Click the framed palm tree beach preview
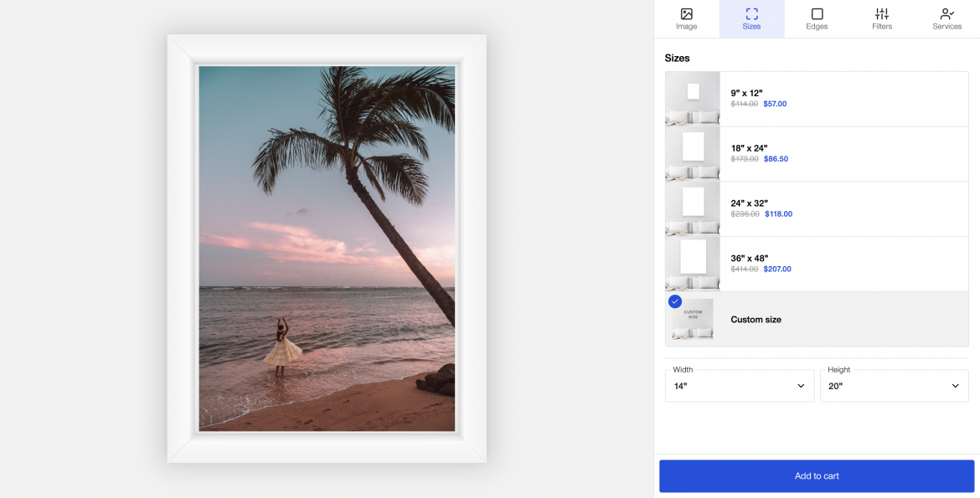The image size is (980, 498). [x=327, y=249]
